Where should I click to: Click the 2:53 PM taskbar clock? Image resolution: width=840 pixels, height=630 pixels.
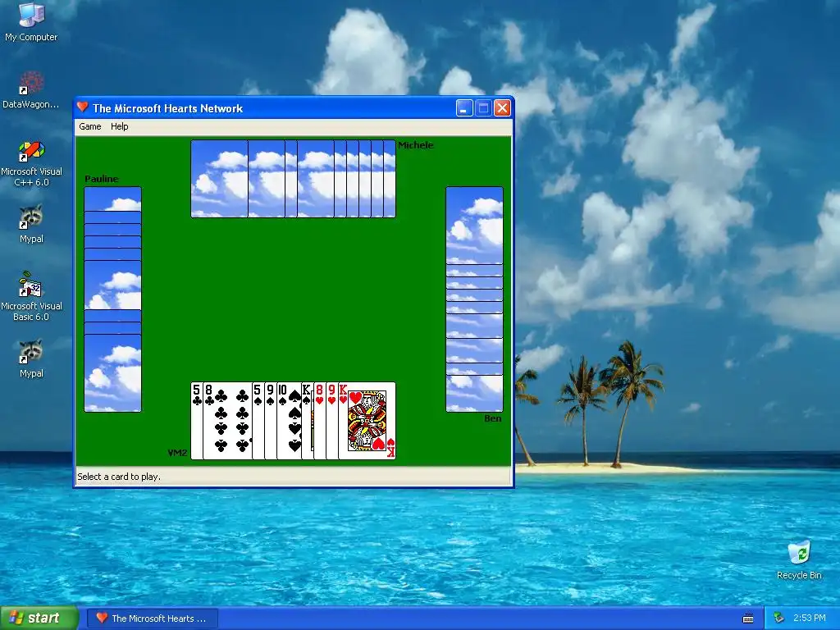[809, 619]
